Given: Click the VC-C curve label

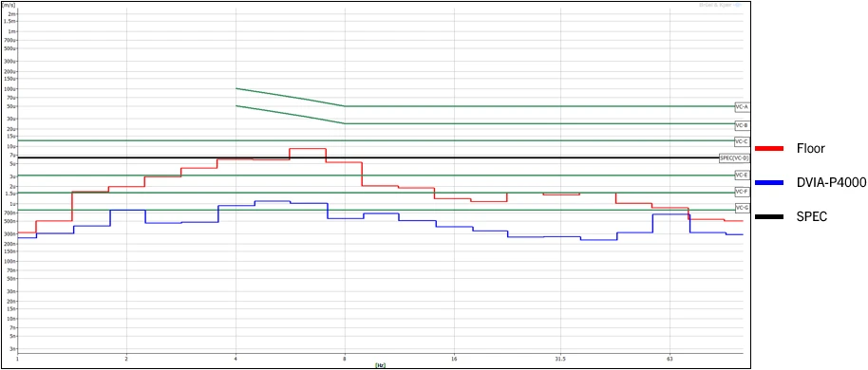Looking at the screenshot, I should 742,141.
